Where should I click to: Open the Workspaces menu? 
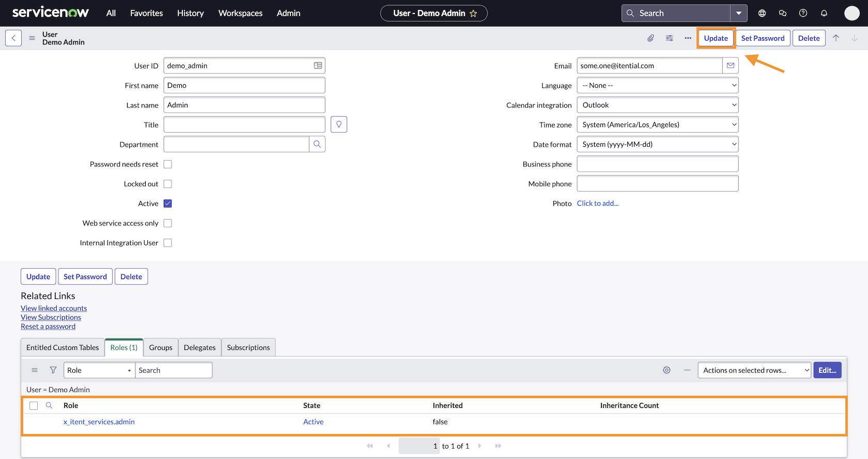click(x=240, y=13)
